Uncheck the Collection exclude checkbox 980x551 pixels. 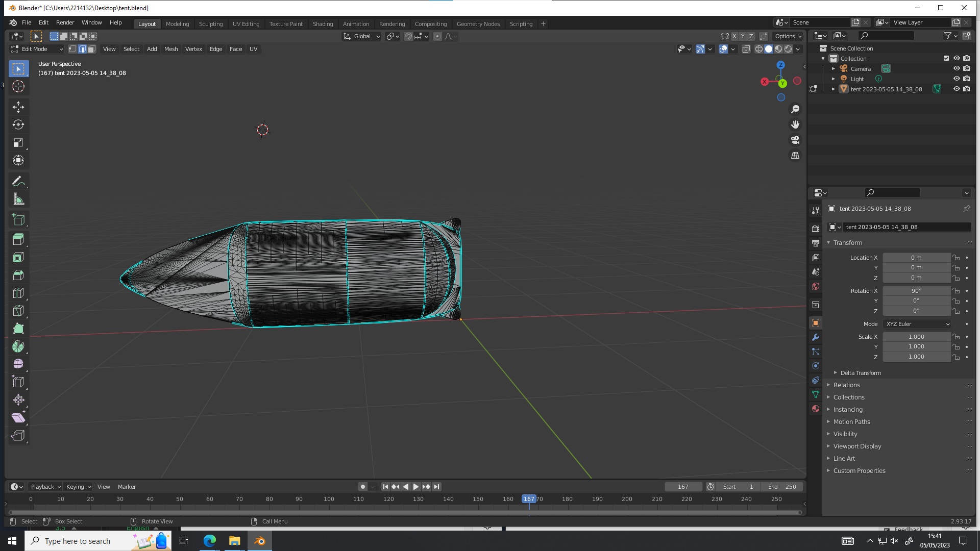click(946, 58)
